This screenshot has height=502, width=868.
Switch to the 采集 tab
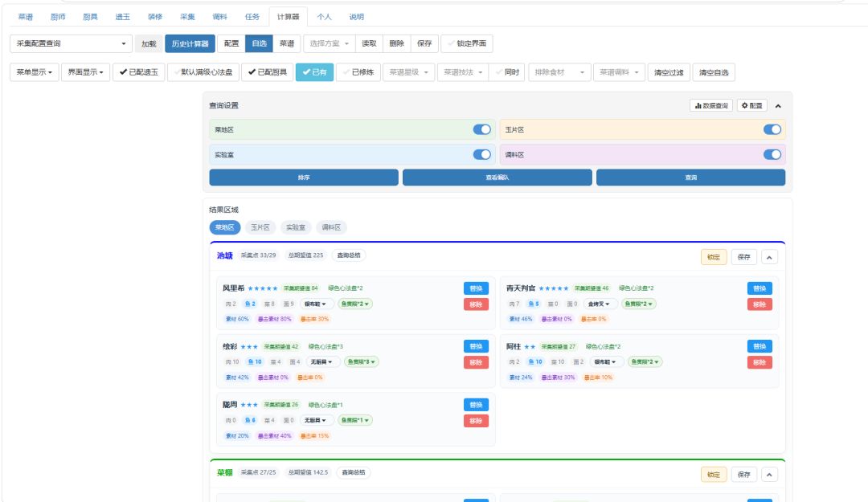coord(187,17)
